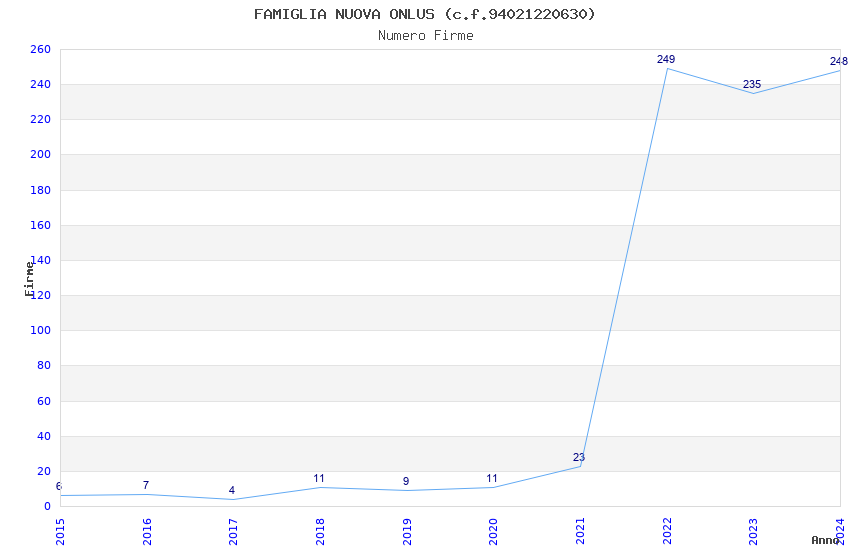Click the y-axis value 180
This screenshot has width=850, height=550.
tap(40, 190)
